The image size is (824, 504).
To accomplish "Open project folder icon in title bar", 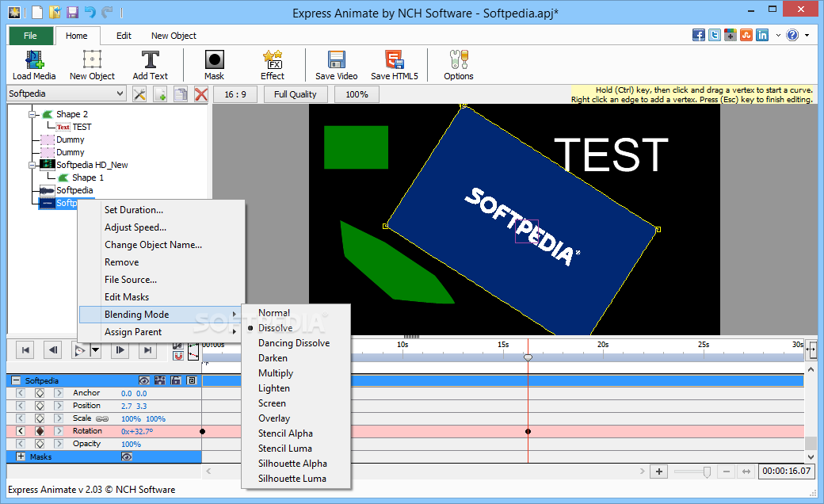I will (x=55, y=12).
